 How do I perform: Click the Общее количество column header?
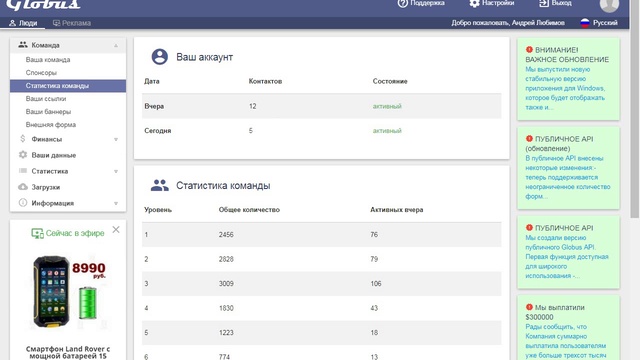249,210
